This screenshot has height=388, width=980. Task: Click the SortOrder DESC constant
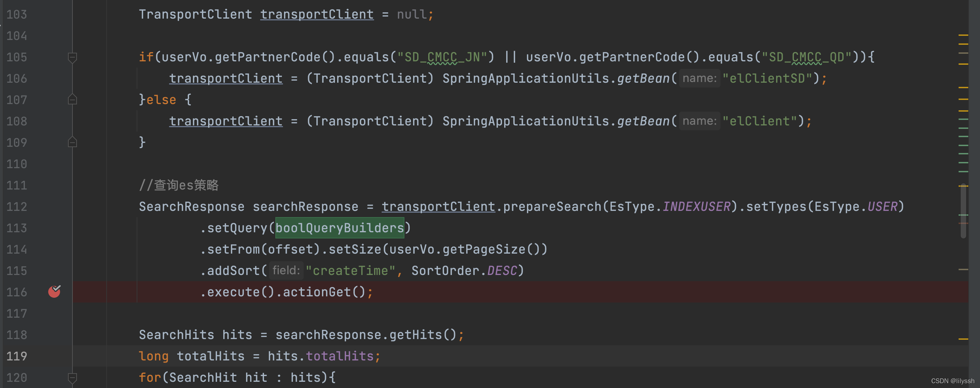click(x=502, y=270)
